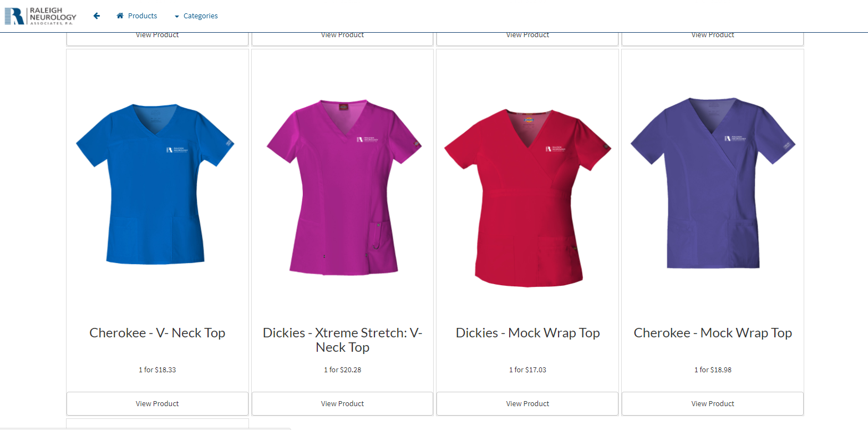Select the purple Cherokee Mock Wrap scrub image
This screenshot has width=868, height=430.
[x=713, y=183]
